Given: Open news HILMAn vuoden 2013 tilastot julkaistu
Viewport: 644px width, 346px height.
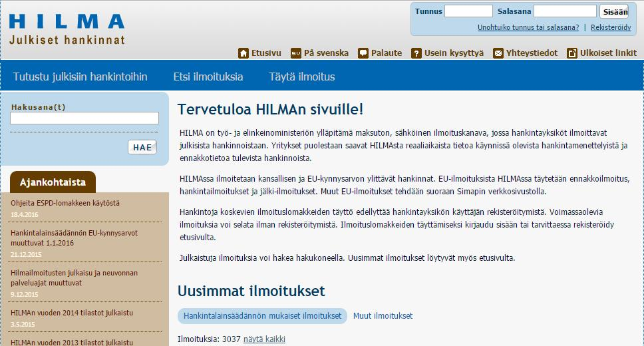Looking at the screenshot, I should click(x=72, y=342).
